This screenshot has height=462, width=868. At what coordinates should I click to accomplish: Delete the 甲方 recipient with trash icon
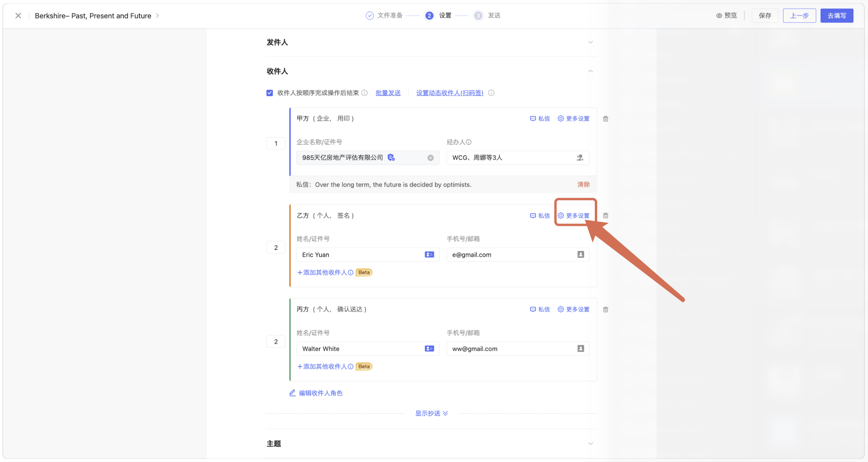[606, 119]
